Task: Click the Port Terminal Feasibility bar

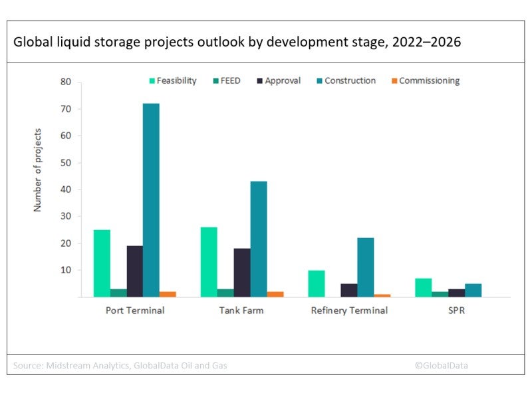Action: (102, 263)
